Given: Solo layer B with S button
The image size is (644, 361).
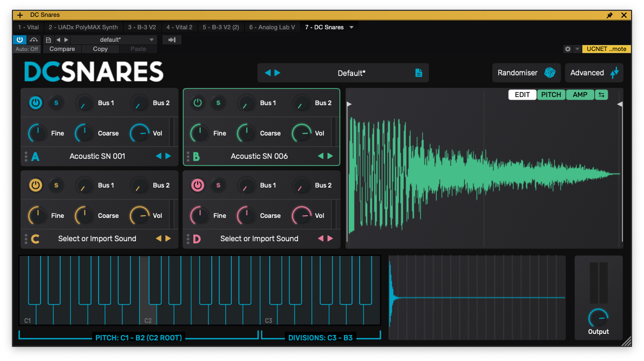Looking at the screenshot, I should point(218,103).
